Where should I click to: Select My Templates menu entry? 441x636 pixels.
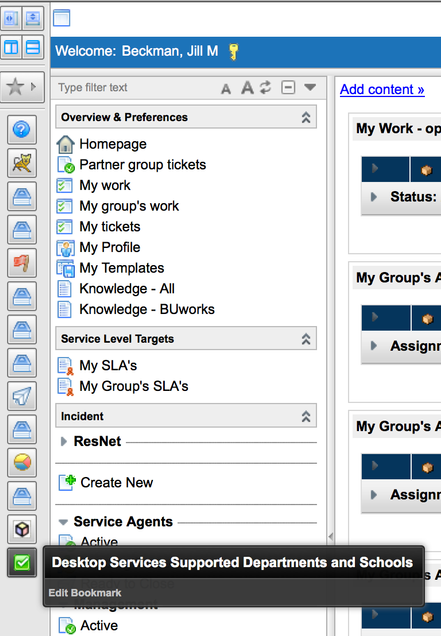pyautogui.click(x=121, y=268)
